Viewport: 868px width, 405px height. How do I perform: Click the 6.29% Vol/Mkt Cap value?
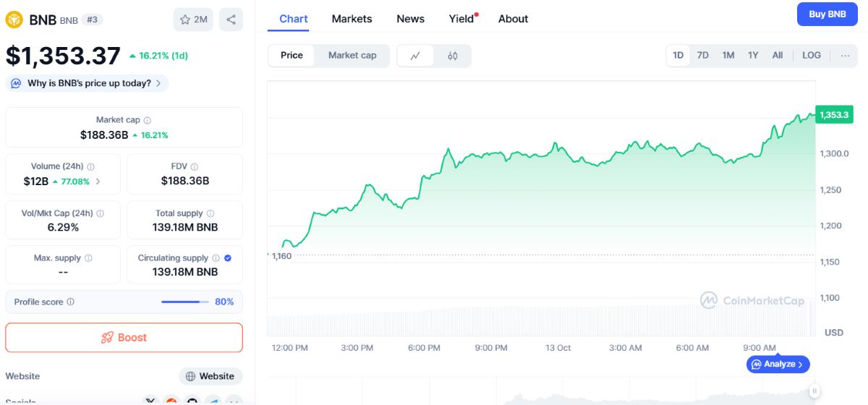pyautogui.click(x=63, y=227)
